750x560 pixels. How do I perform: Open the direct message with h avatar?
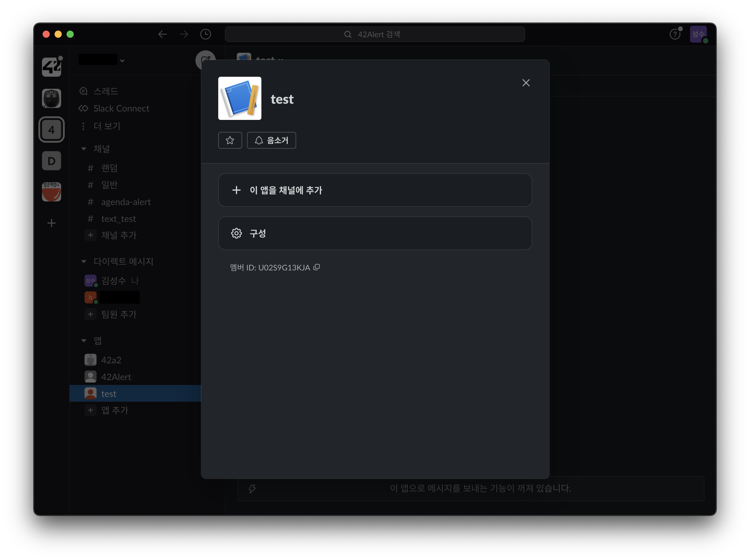point(91,297)
